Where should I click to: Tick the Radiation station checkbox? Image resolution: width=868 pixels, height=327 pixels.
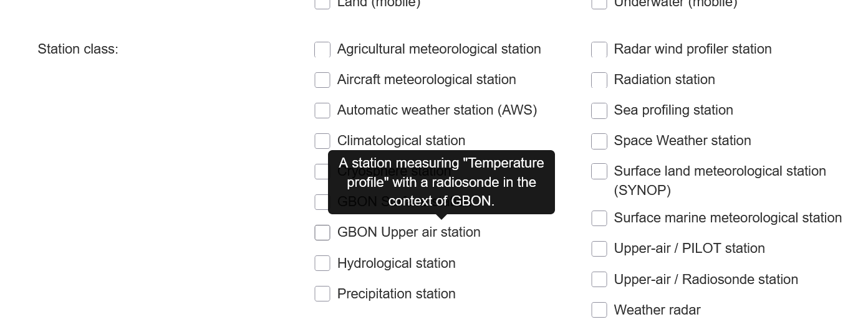[599, 80]
